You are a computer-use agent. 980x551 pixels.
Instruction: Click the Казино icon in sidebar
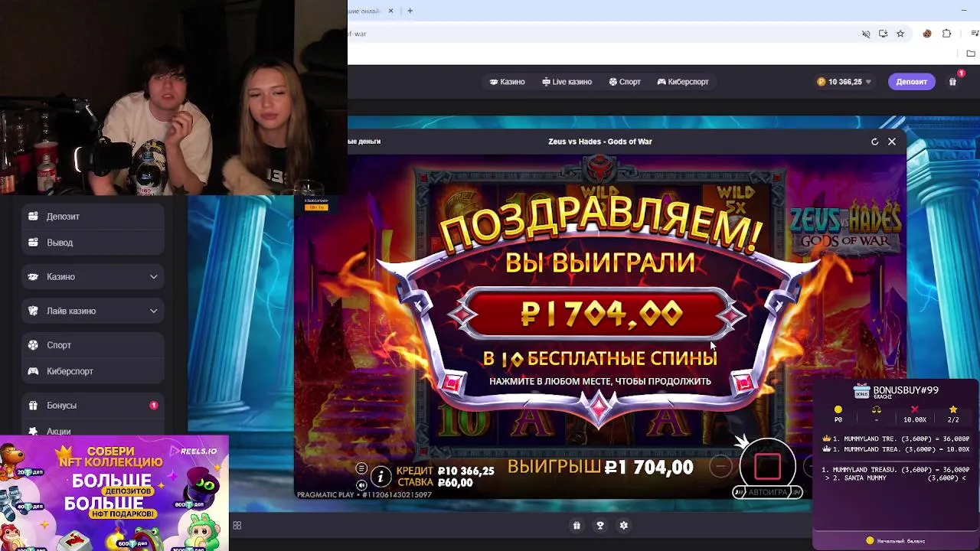pyautogui.click(x=33, y=277)
